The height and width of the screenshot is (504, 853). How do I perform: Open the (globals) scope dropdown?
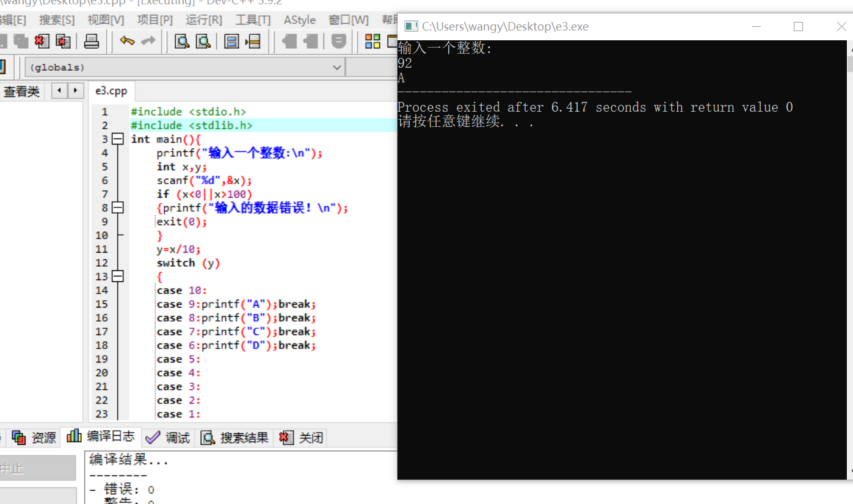(x=184, y=67)
